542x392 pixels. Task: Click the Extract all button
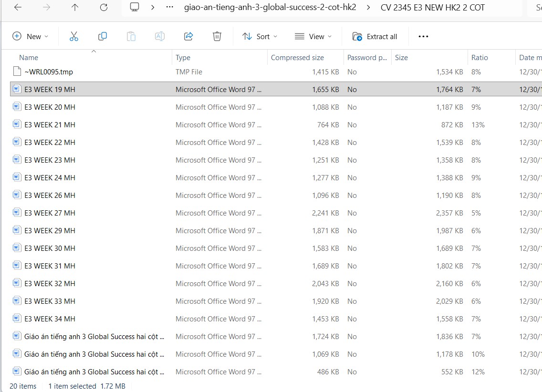pyautogui.click(x=375, y=36)
